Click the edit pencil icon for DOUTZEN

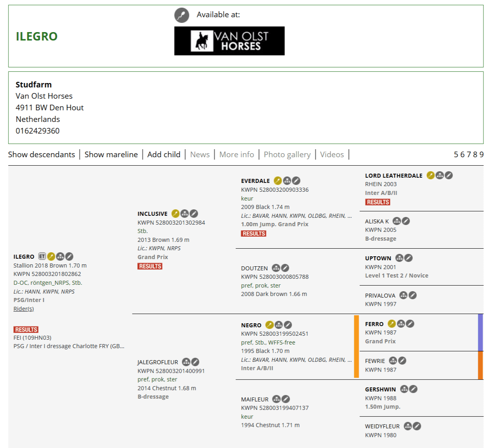285,268
